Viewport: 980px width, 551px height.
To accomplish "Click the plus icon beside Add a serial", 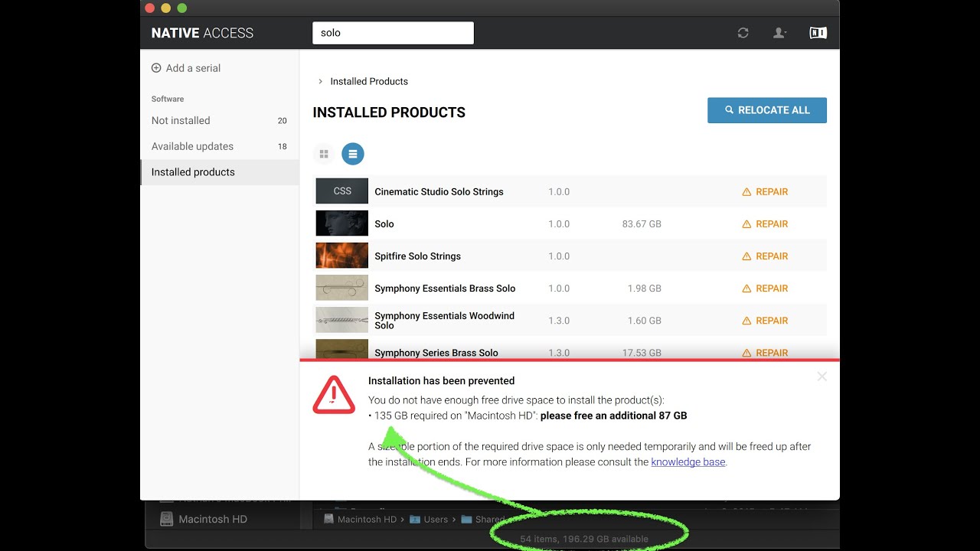I will point(156,68).
